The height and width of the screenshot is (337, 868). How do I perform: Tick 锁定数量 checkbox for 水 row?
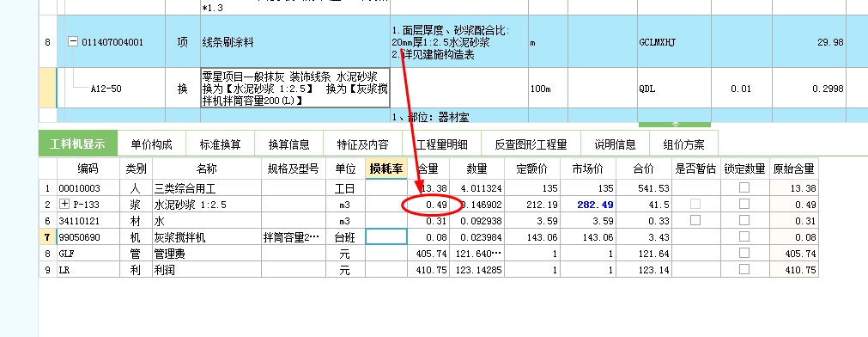coord(744,221)
